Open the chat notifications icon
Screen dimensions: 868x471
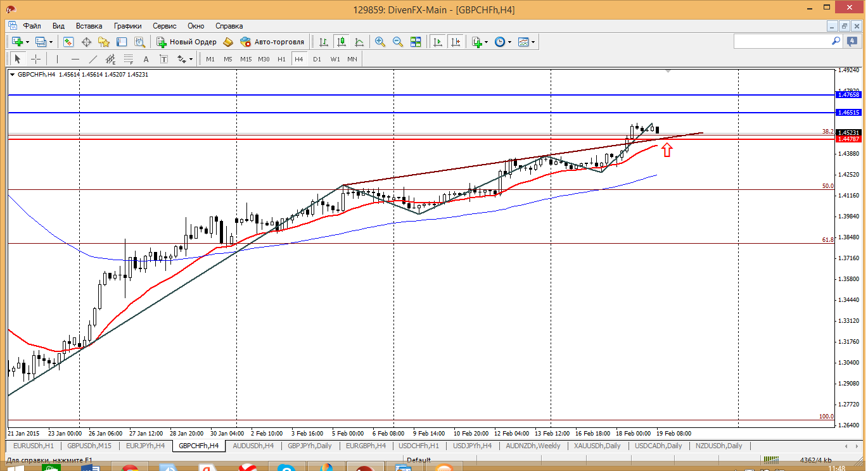(x=852, y=41)
